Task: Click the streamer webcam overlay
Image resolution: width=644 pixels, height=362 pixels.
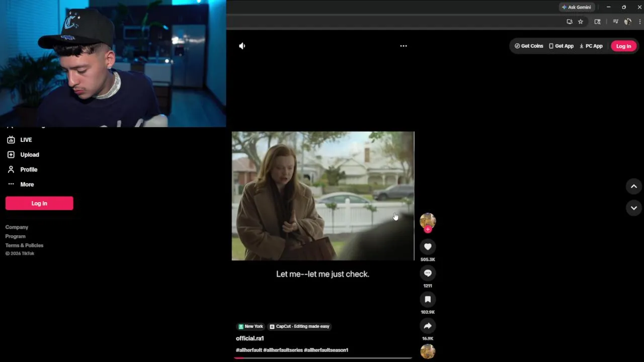Action: pyautogui.click(x=113, y=63)
